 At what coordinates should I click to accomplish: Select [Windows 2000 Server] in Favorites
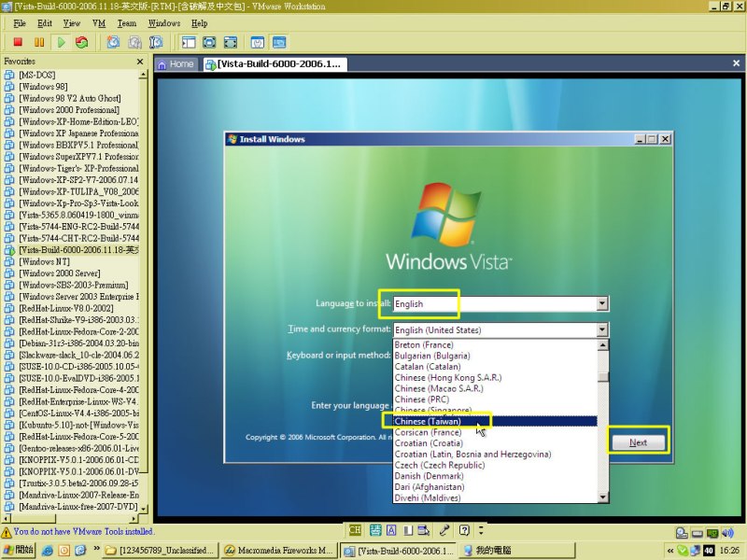click(60, 273)
